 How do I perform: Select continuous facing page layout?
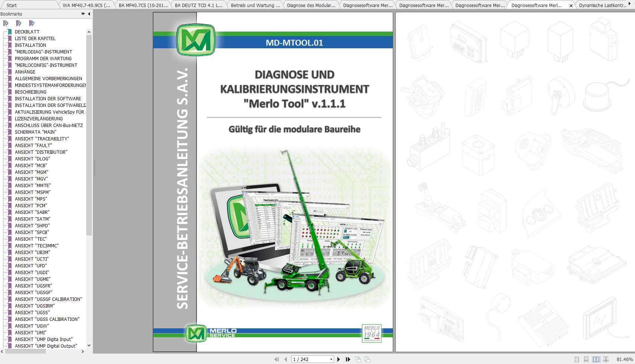[x=606, y=359]
